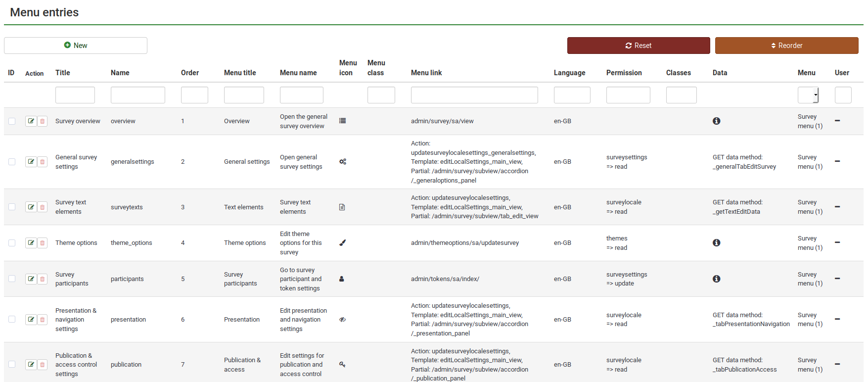Image resolution: width=868 pixels, height=382 pixels.
Task: Sort table by Title column header
Action: click(63, 73)
